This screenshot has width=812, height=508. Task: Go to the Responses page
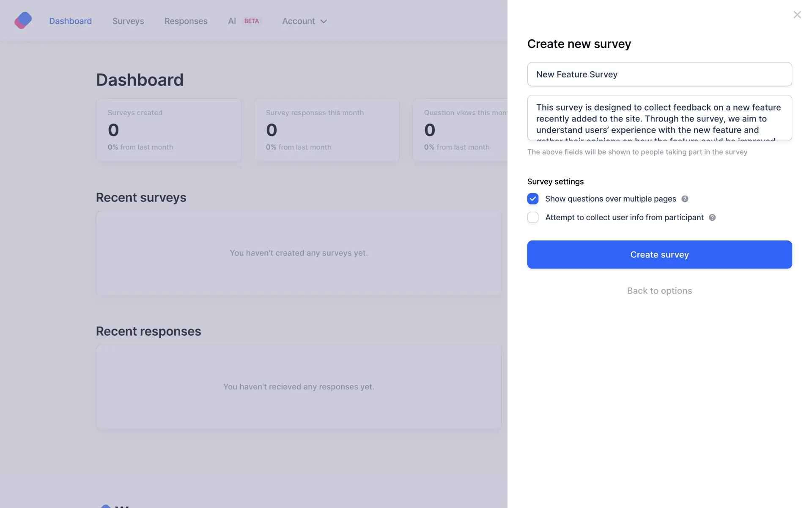coord(186,21)
